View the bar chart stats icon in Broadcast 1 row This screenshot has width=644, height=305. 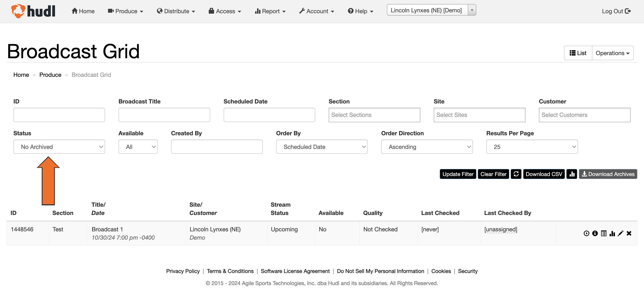click(x=612, y=233)
